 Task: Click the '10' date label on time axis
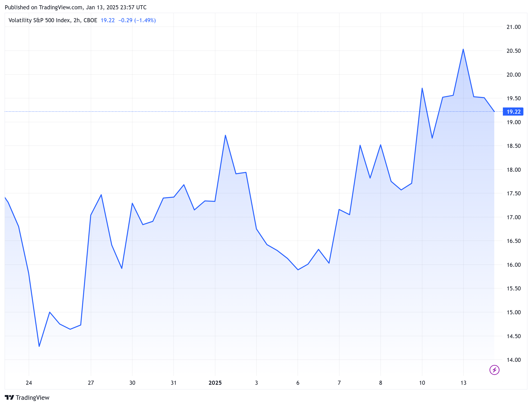[x=422, y=383]
